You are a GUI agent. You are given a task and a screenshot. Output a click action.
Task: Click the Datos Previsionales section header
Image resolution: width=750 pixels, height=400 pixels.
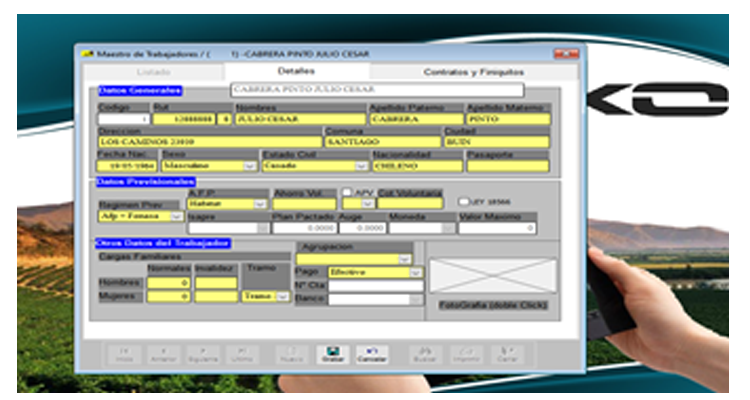point(146,182)
